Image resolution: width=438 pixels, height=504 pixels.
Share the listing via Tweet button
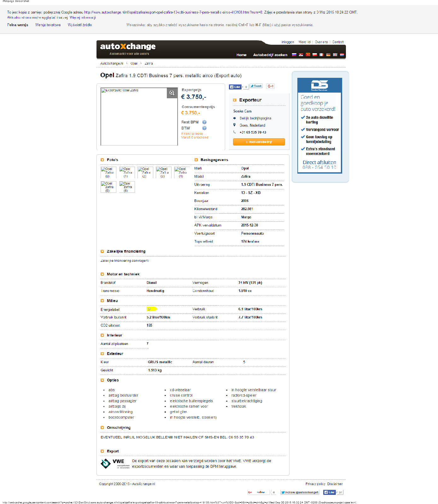[x=256, y=86]
